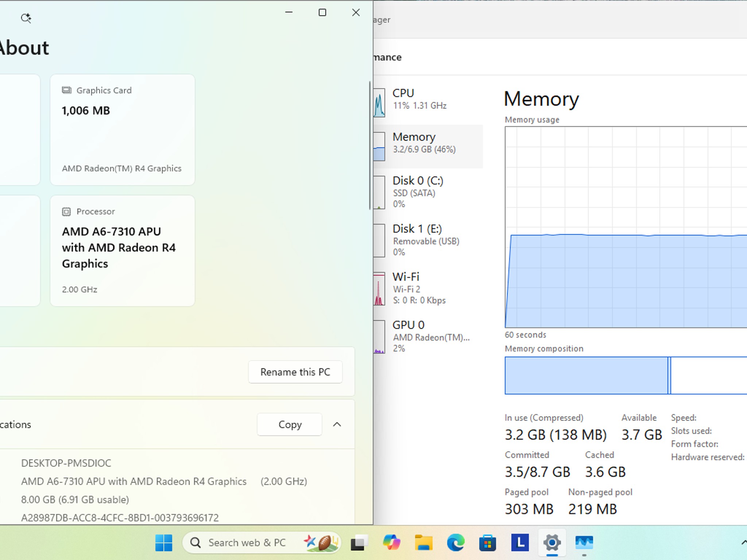Click the Available 3.7 GB value
This screenshot has width=747, height=560.
[642, 435]
